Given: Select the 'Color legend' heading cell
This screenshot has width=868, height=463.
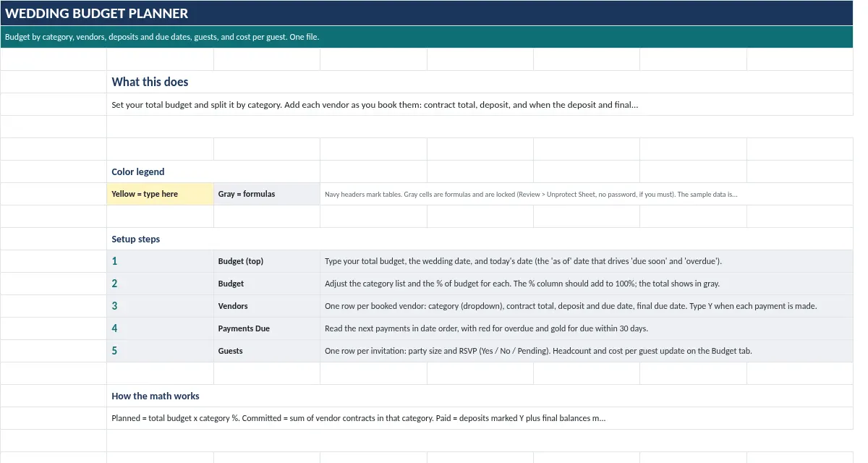Looking at the screenshot, I should coord(213,171).
